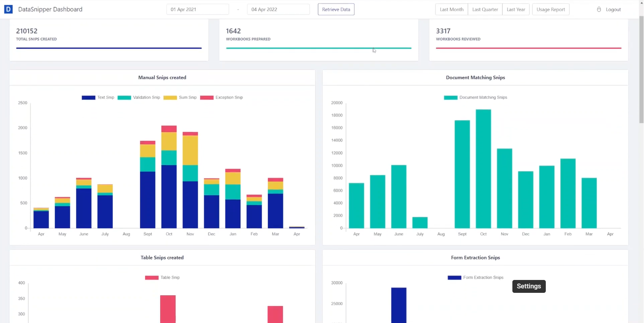This screenshot has width=644, height=323.
Task: Click the Logout link
Action: coord(613,9)
